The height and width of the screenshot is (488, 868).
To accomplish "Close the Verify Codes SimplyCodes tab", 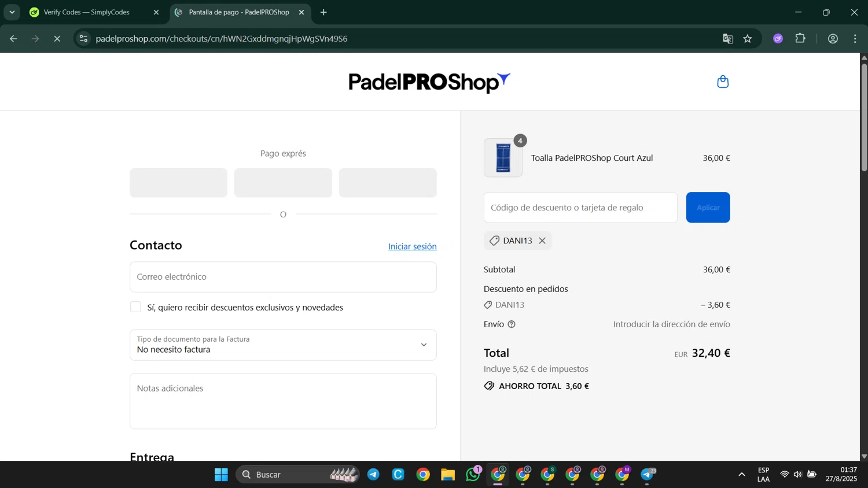I will (x=156, y=12).
